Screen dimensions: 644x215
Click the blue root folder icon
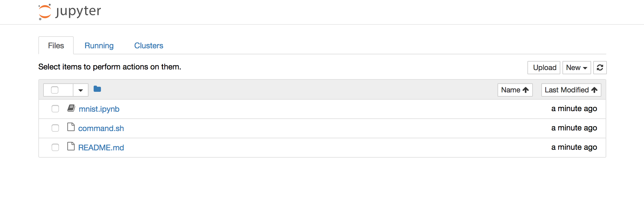coord(97,89)
